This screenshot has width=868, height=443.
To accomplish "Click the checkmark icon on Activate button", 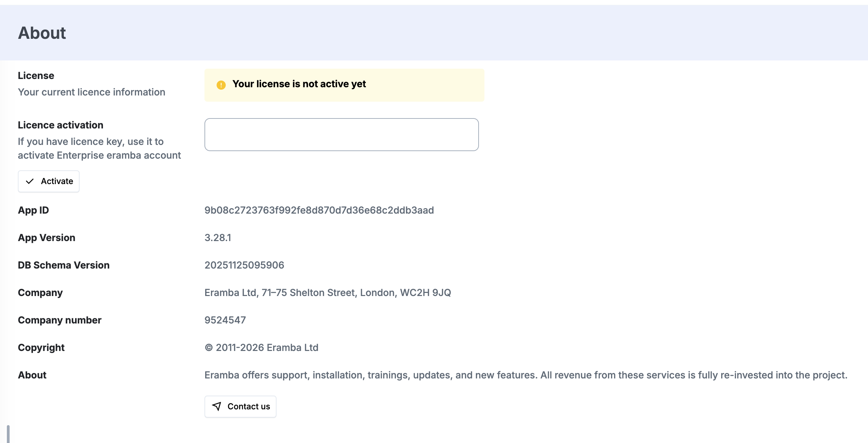I will 30,181.
